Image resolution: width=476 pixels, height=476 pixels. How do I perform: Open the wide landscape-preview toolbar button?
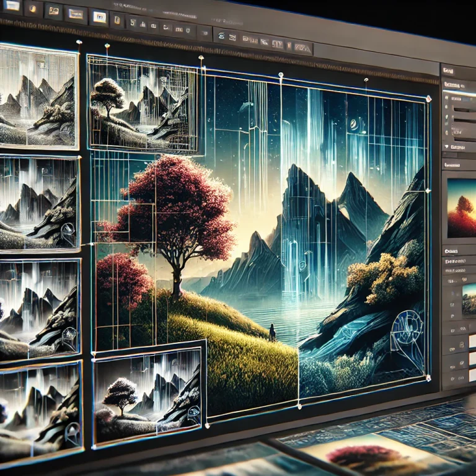point(76,14)
